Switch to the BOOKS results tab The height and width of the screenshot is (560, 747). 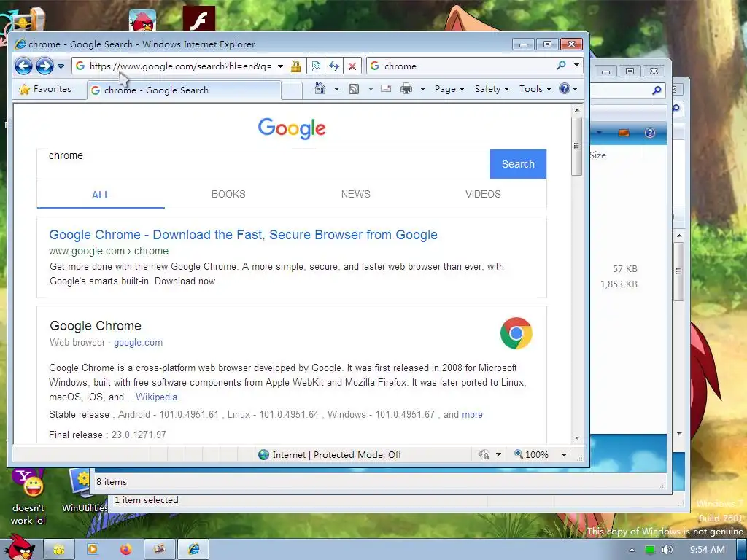pyautogui.click(x=228, y=194)
